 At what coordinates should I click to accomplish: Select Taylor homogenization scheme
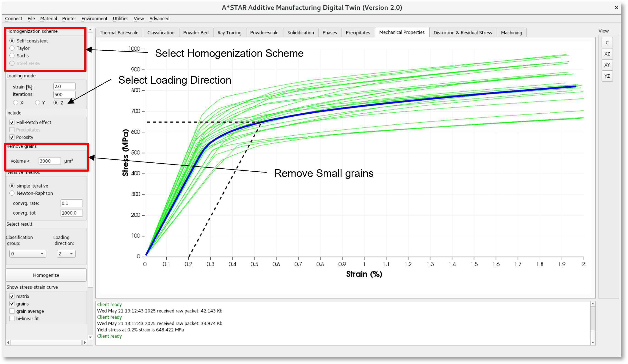click(12, 48)
